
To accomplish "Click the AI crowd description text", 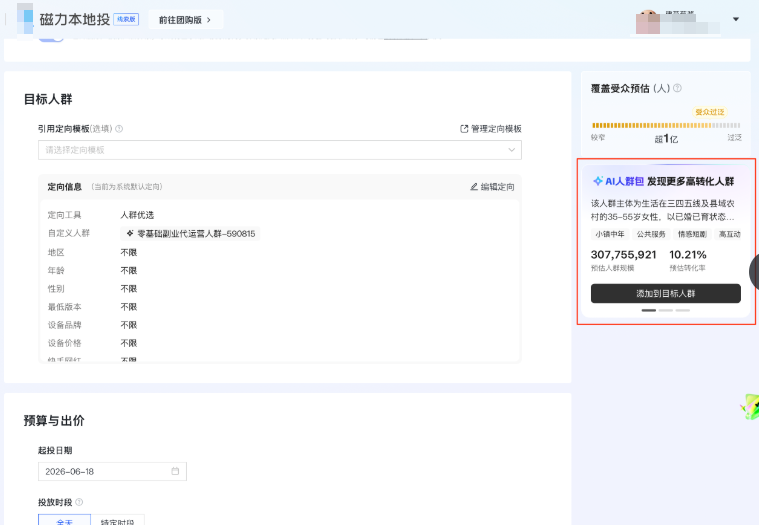I will click(x=663, y=210).
